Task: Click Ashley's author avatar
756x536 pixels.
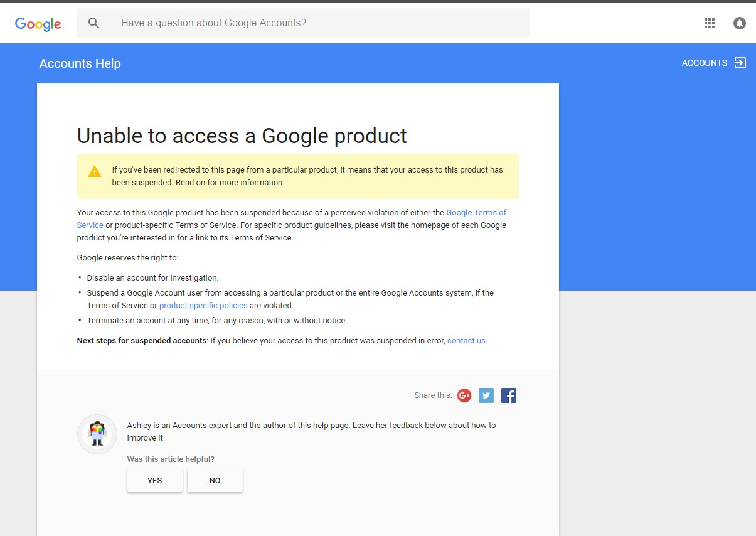Action: point(97,434)
